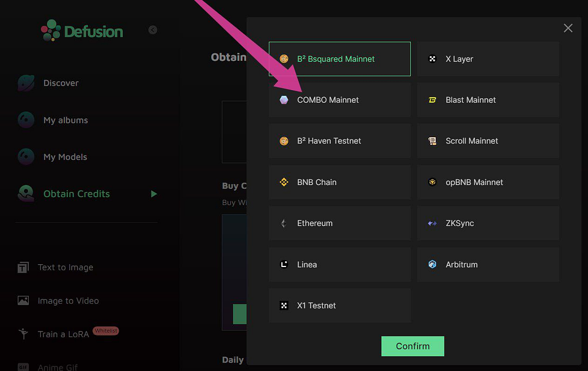Click the X Layer logo icon
The height and width of the screenshot is (371, 588).
(x=432, y=59)
